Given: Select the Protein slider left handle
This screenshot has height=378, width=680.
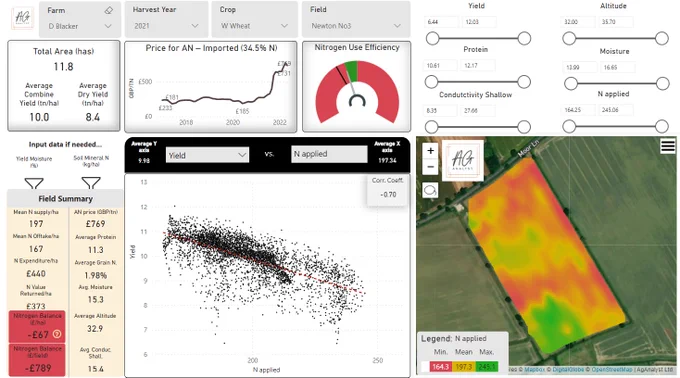Looking at the screenshot, I should [x=431, y=81].
